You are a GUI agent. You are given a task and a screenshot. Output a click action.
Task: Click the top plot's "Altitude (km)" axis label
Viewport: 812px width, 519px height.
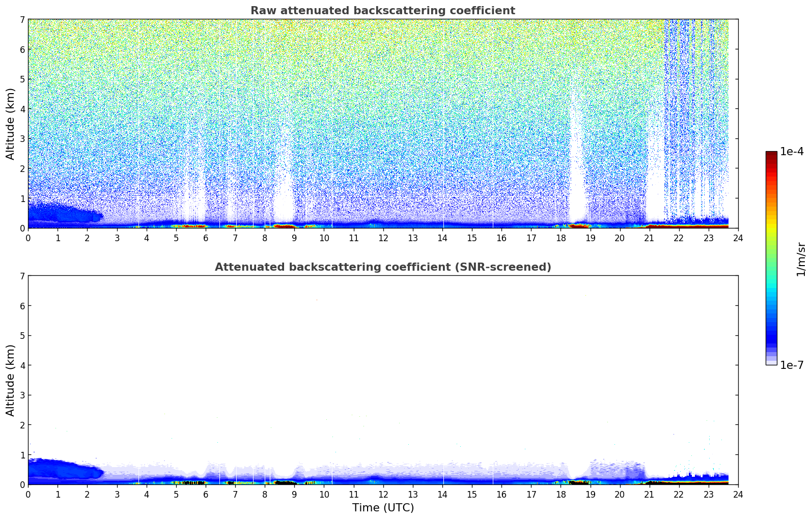pos(11,124)
